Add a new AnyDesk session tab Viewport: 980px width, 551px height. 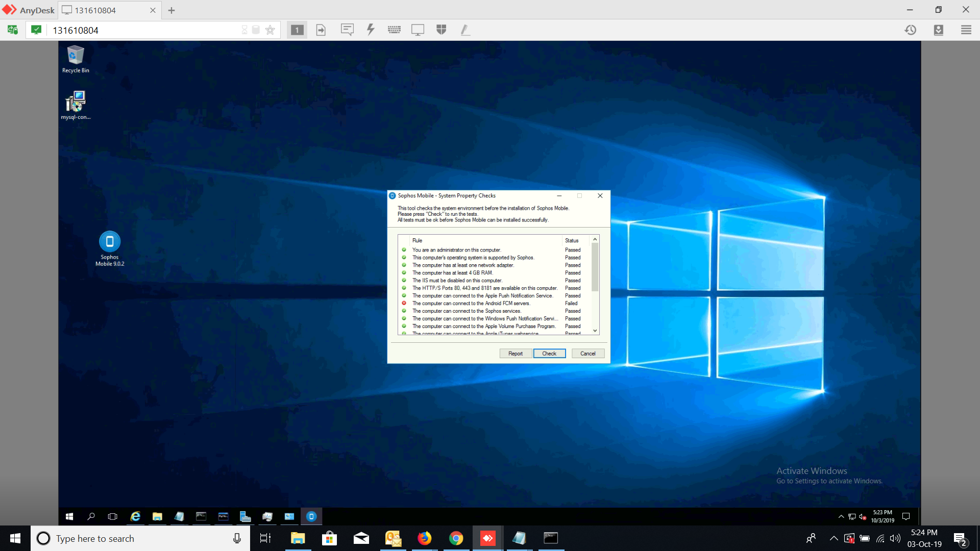point(171,10)
